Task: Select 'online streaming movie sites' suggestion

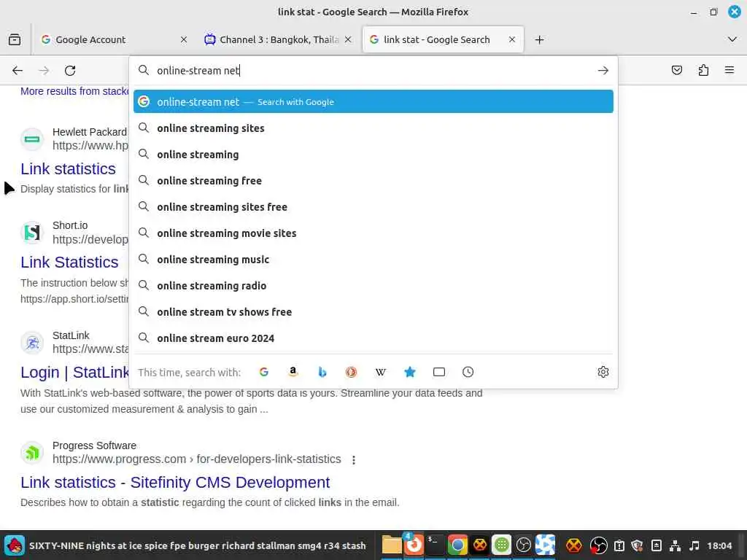Action: click(x=373, y=233)
